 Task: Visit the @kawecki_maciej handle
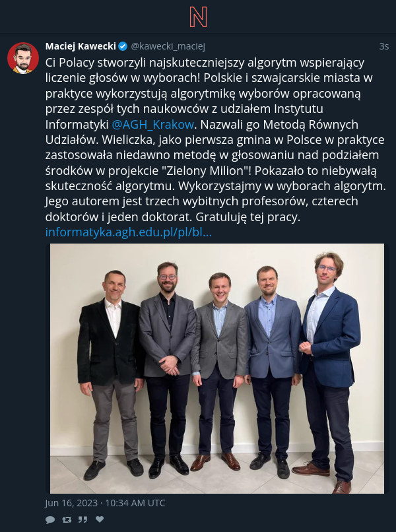[x=168, y=46]
